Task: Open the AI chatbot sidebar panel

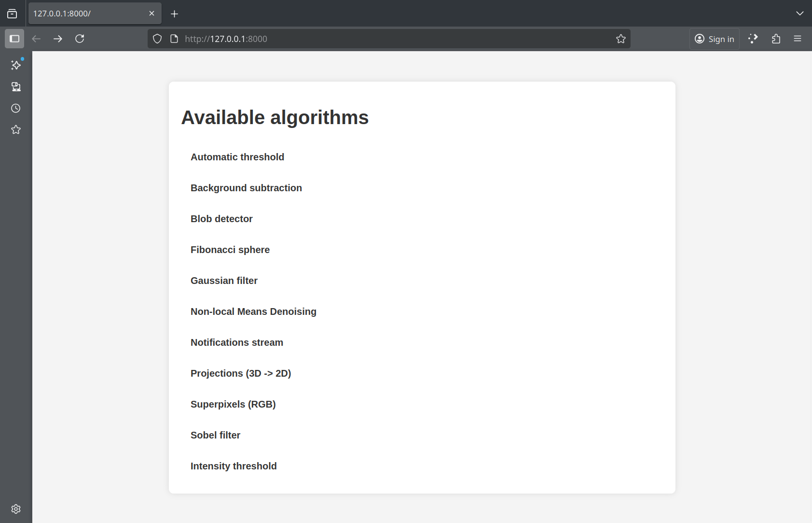Action: [x=16, y=65]
